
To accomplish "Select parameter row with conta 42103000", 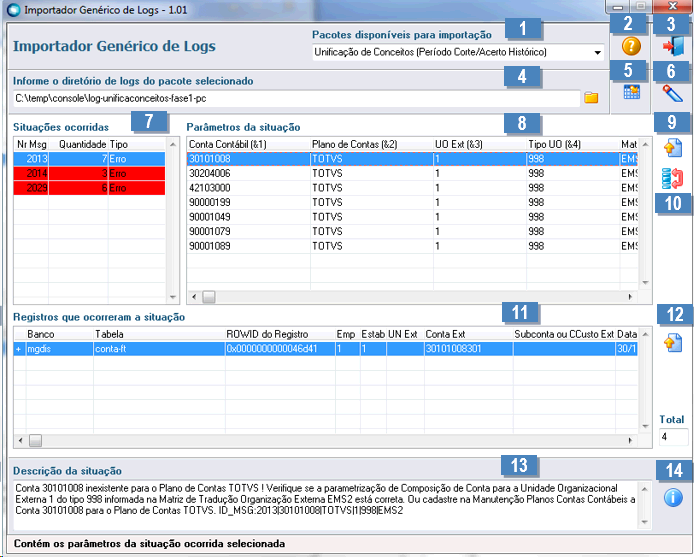I will (x=412, y=188).
